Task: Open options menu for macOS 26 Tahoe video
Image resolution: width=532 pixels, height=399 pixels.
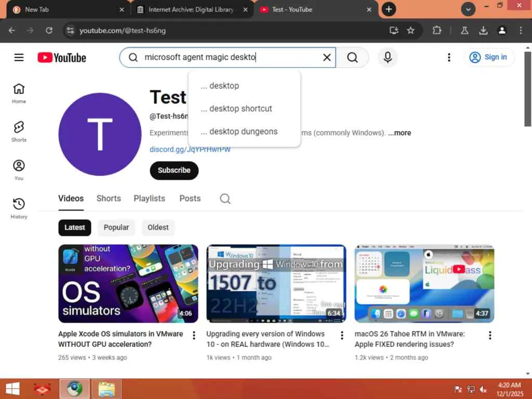Action: tap(490, 335)
